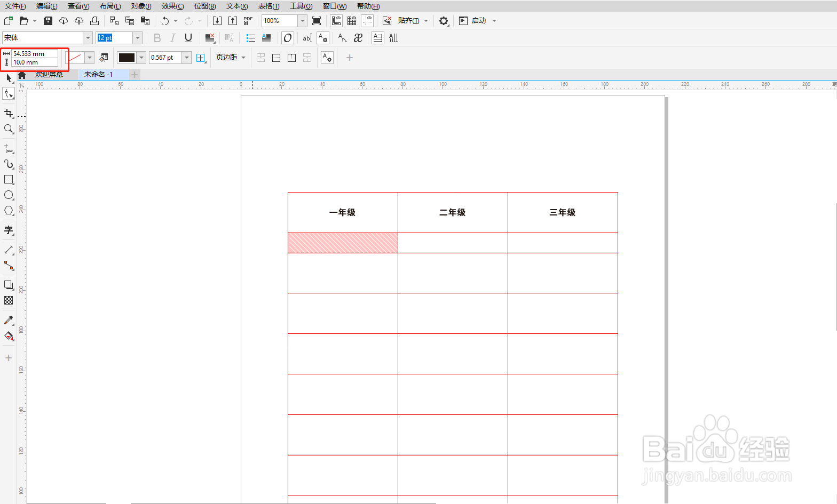Click the Merge cells icon
The height and width of the screenshot is (504, 837).
(x=260, y=58)
